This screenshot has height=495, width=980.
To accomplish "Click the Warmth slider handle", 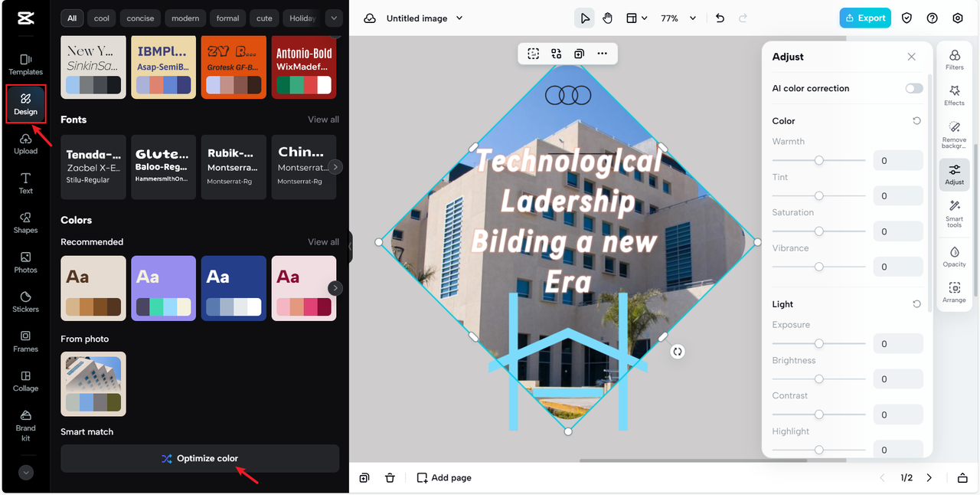I will [818, 160].
